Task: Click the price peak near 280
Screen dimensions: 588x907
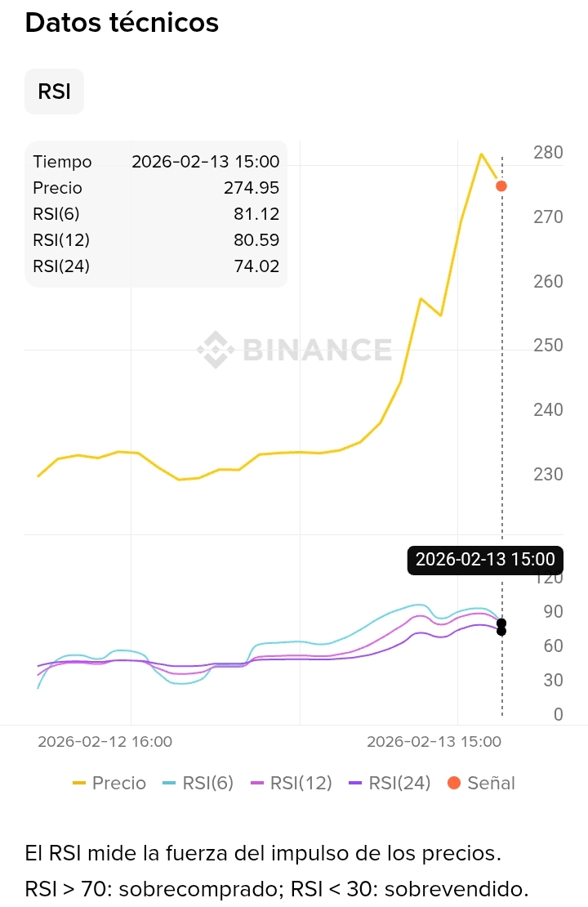Action: 482,154
